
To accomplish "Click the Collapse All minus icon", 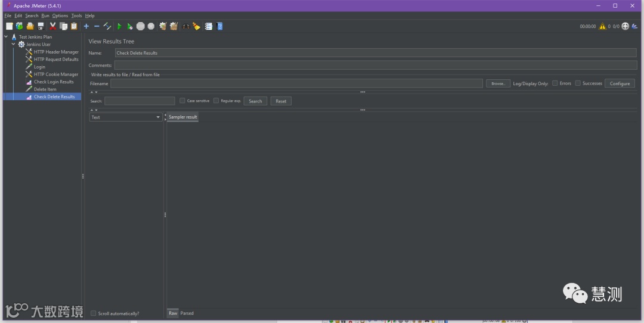I will [x=97, y=26].
